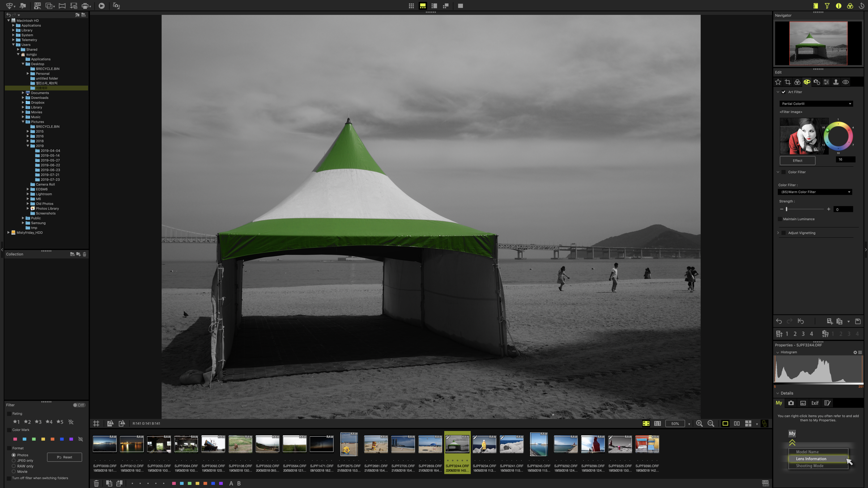Open the Partial ColorIII filter dropdown
Image resolution: width=868 pixels, height=488 pixels.
[x=816, y=104]
